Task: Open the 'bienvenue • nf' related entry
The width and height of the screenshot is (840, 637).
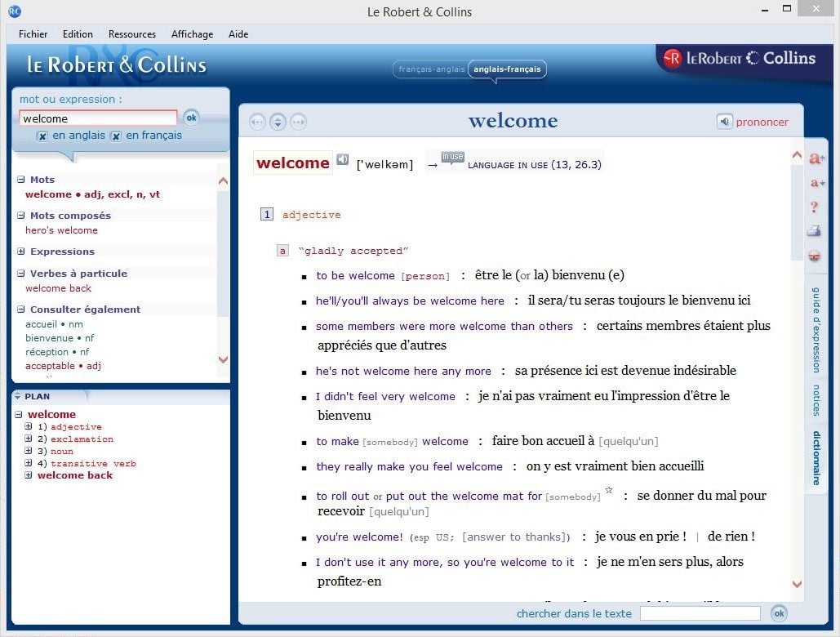Action: [x=60, y=338]
